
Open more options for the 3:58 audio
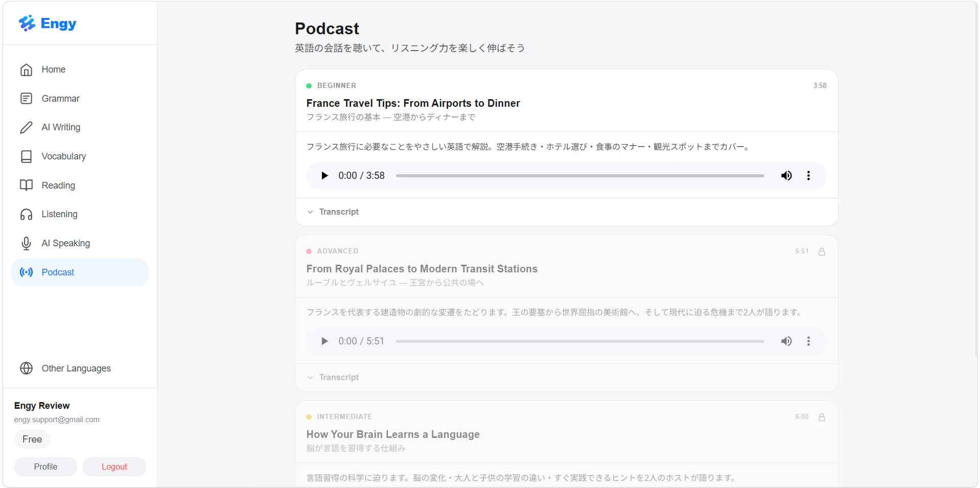pos(808,176)
